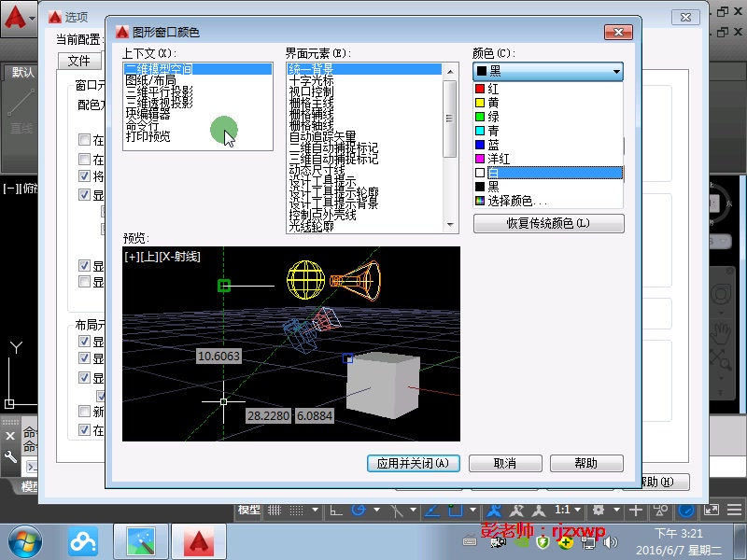Click the 应用并关闭 button

pos(413,463)
